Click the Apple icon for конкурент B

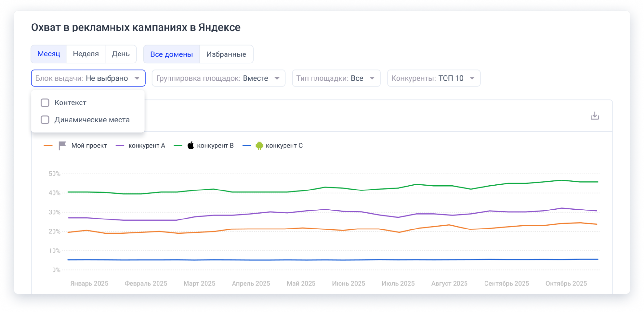(x=191, y=145)
